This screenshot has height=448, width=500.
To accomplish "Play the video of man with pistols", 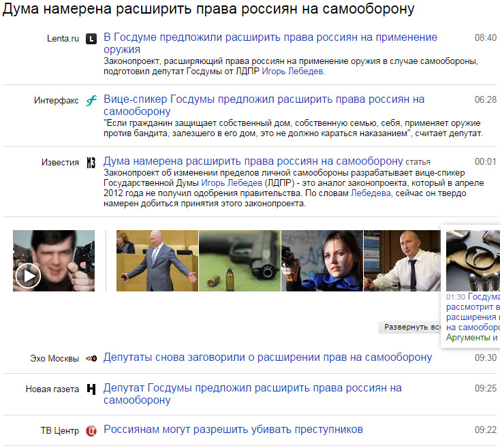I will 28,275.
